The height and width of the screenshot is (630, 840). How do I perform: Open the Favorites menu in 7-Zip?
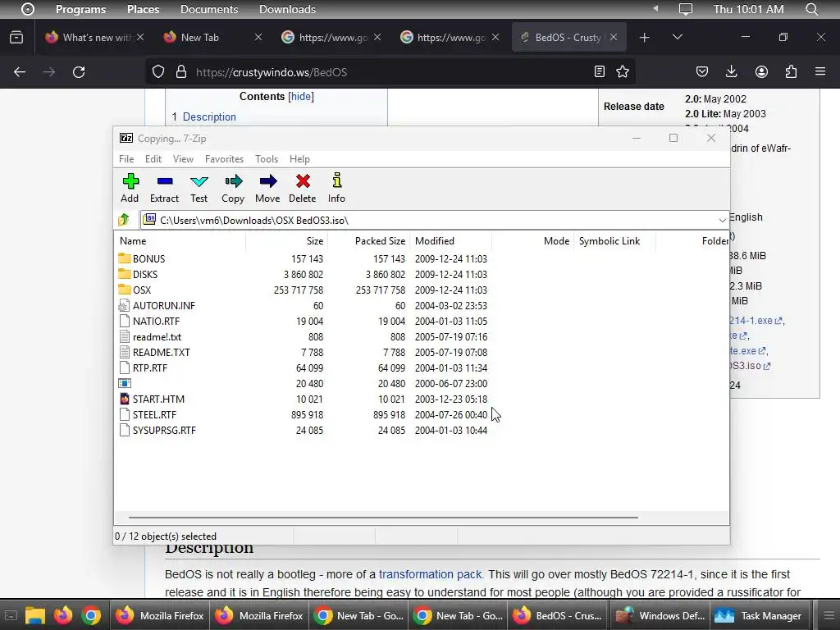point(224,159)
